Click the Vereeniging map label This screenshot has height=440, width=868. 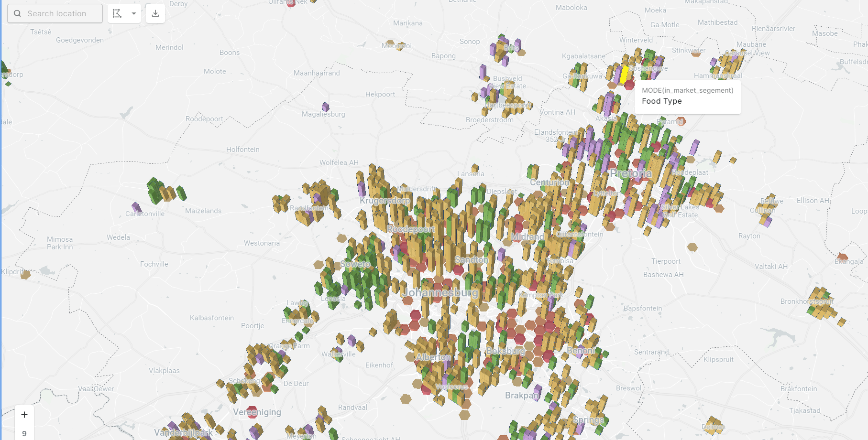[x=257, y=412]
